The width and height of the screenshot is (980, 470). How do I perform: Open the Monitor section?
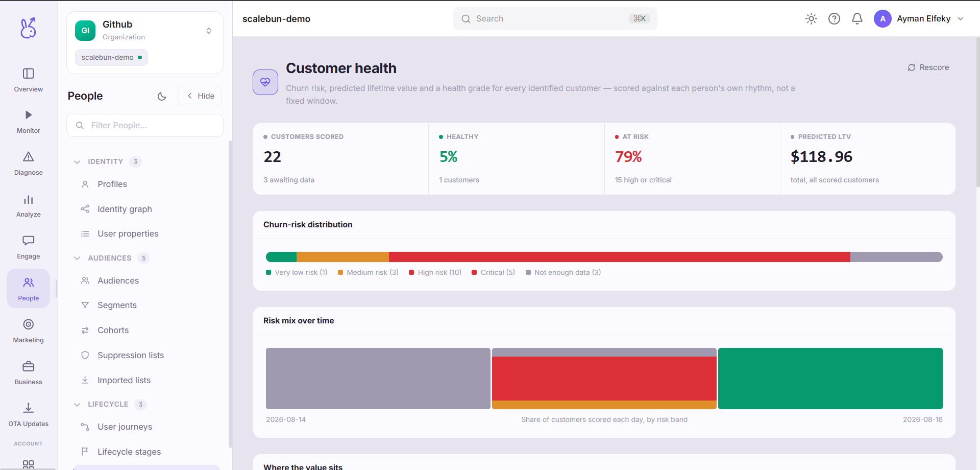pyautogui.click(x=29, y=122)
